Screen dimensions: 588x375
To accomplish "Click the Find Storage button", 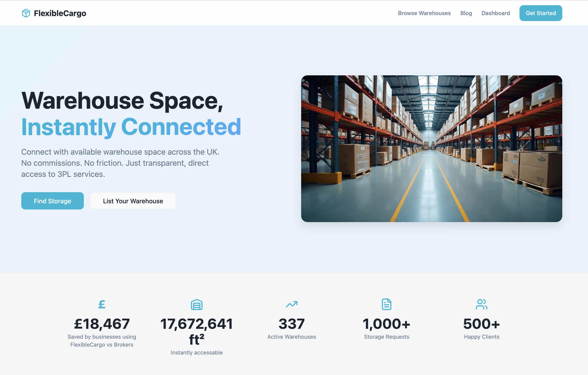I will 52,201.
